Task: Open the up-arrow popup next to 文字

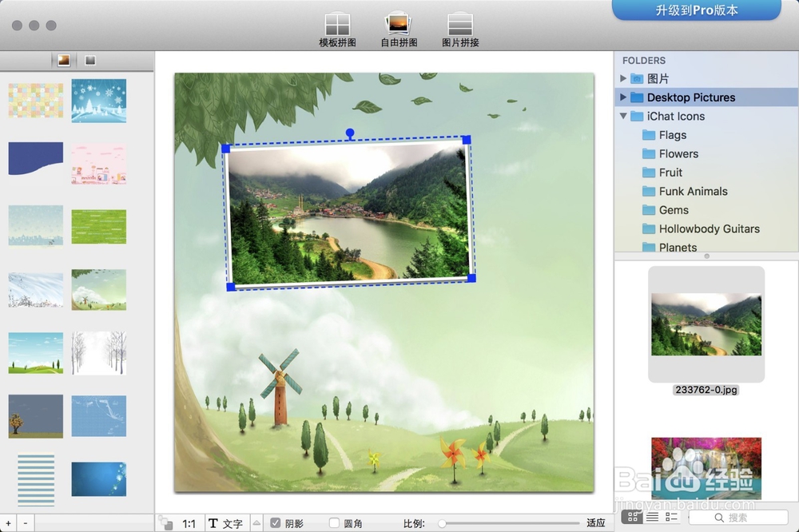Action: tap(256, 523)
